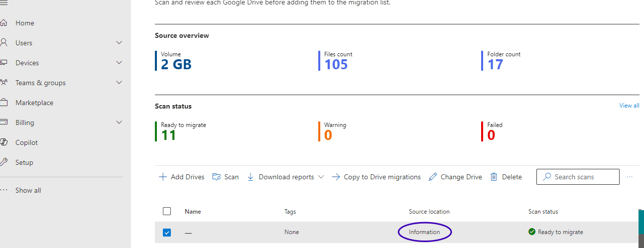Click the Home icon in sidebar
644x248 pixels.
[4, 23]
